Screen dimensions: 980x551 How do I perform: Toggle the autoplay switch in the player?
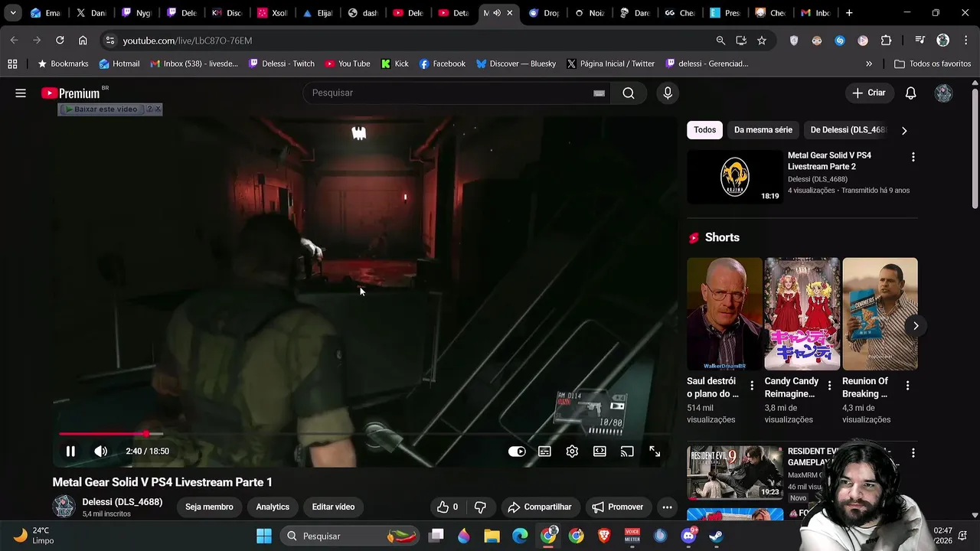click(517, 452)
